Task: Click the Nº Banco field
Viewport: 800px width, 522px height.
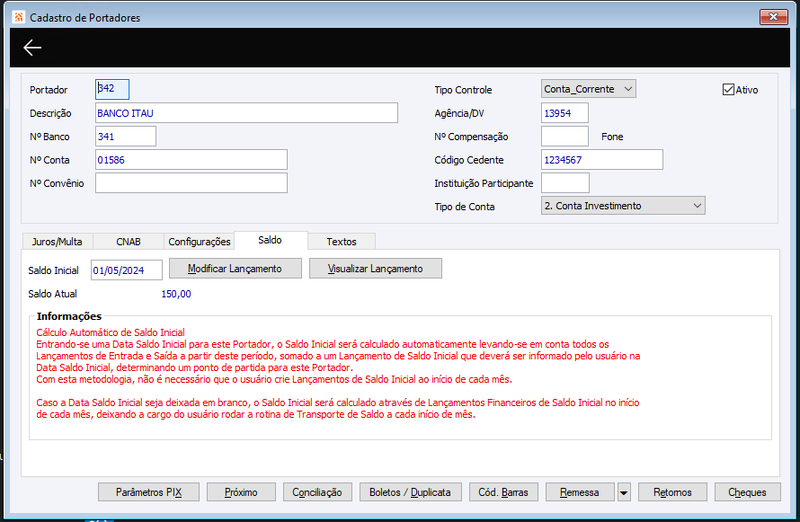Action: tap(126, 136)
